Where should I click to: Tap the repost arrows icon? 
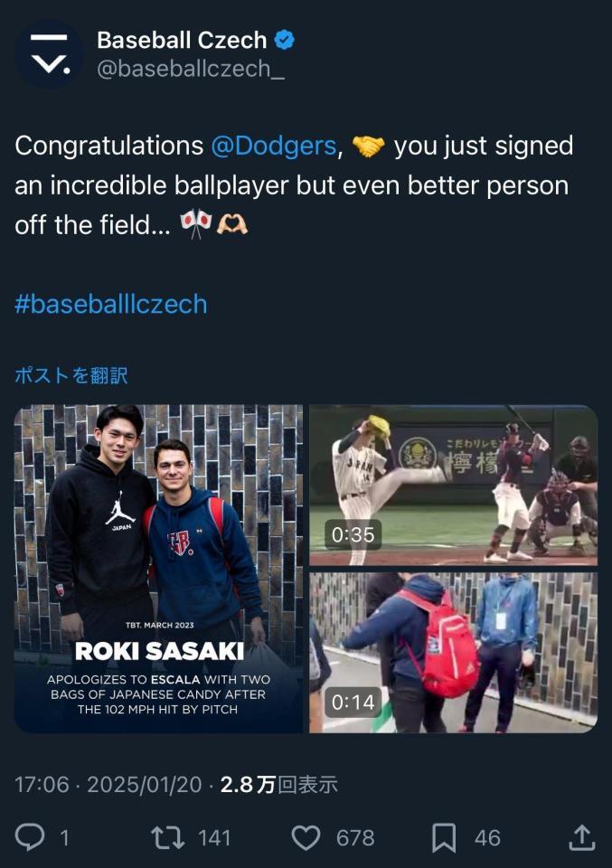(167, 838)
